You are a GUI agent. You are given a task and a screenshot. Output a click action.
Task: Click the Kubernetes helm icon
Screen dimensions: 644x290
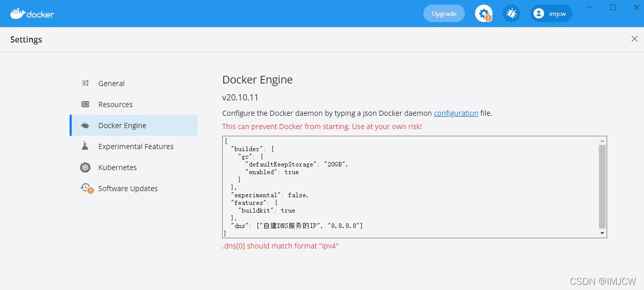(85, 168)
